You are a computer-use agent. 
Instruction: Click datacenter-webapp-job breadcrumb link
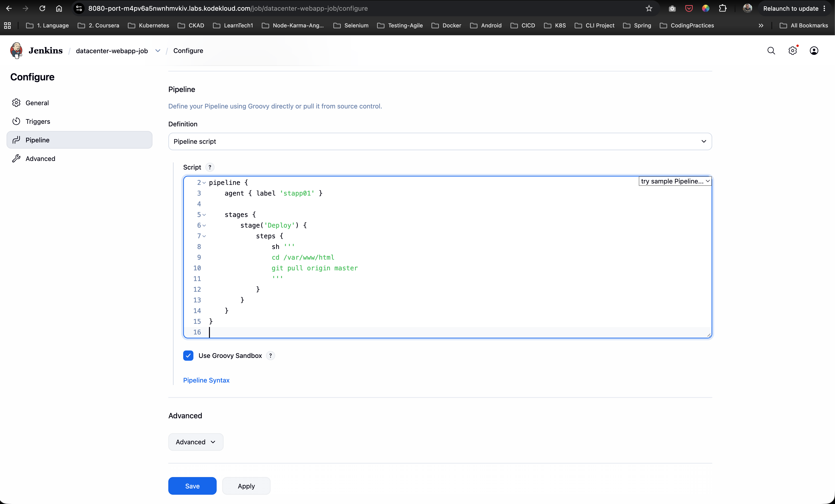(x=112, y=51)
